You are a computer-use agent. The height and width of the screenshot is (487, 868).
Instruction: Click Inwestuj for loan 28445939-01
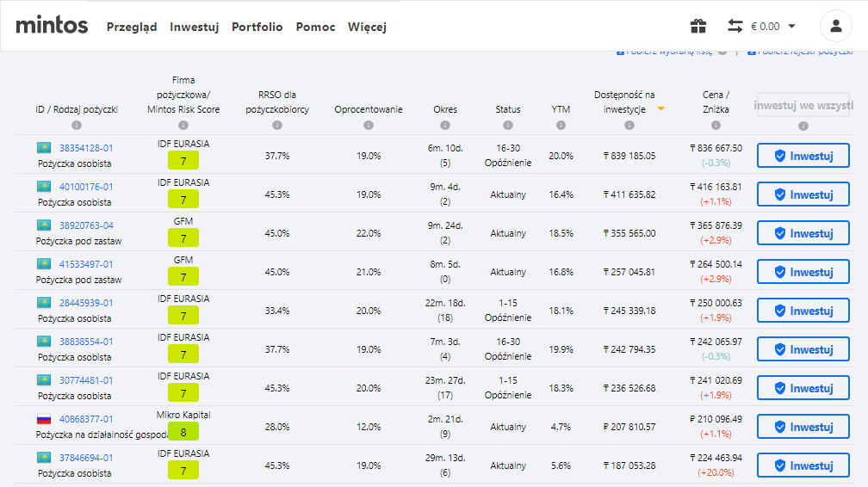point(803,311)
